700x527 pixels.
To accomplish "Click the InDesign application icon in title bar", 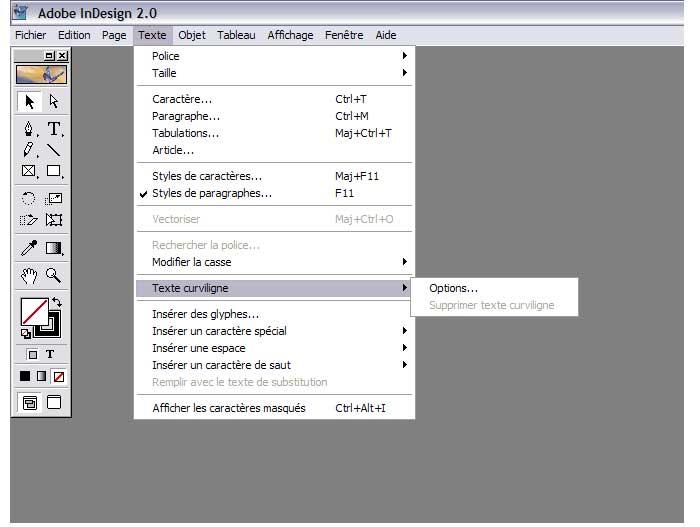I will [20, 12].
